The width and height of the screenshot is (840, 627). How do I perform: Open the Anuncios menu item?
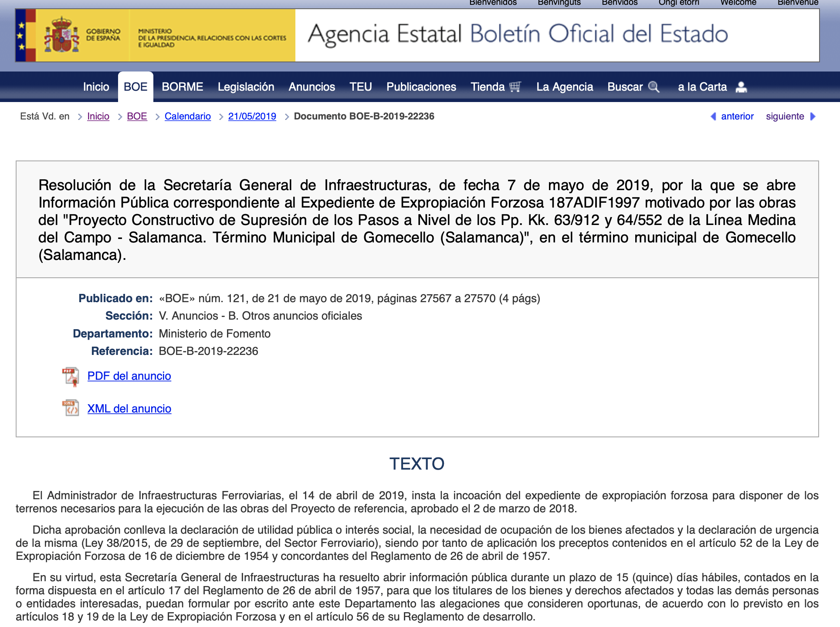312,87
